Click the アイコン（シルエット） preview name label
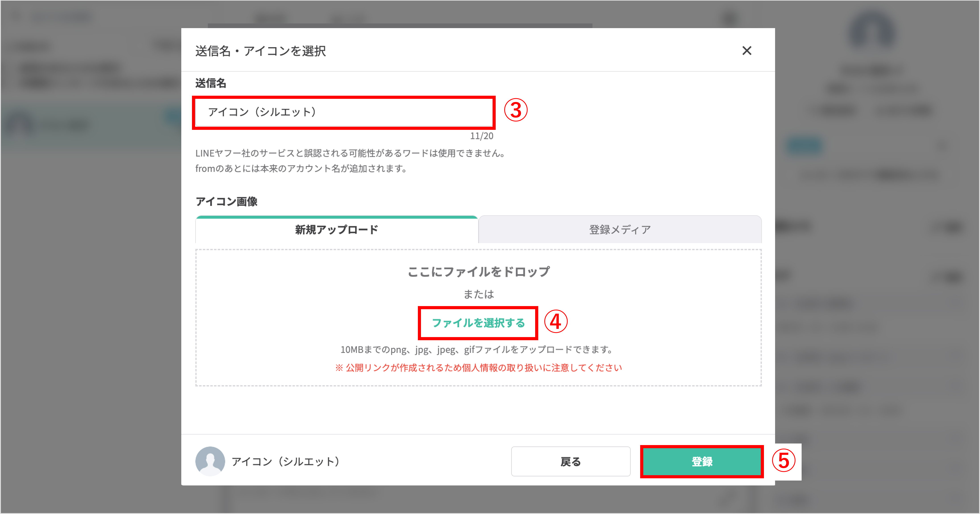The height and width of the screenshot is (514, 980). (286, 461)
